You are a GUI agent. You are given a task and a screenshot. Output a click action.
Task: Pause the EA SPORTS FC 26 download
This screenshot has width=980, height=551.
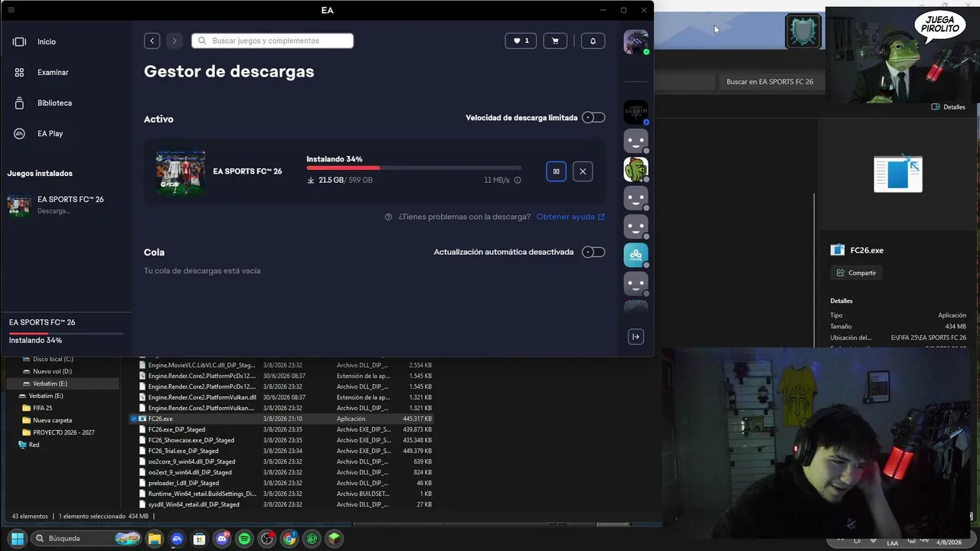click(x=556, y=171)
